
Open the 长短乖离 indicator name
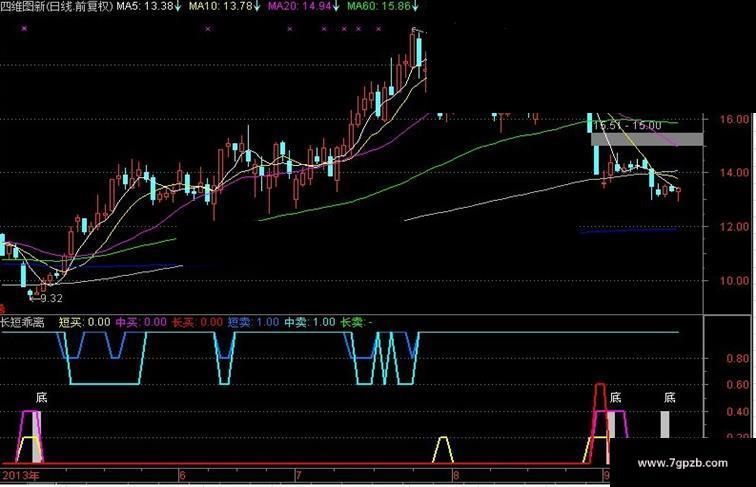click(22, 322)
